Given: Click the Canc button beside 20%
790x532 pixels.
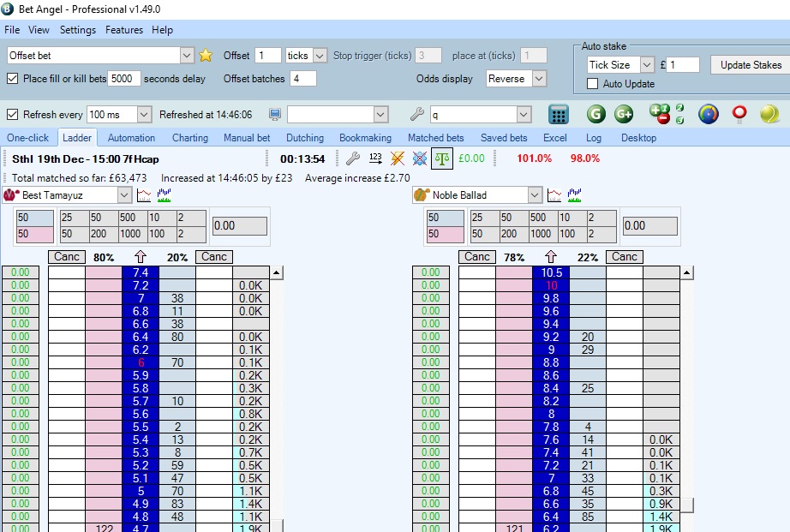Looking at the screenshot, I should (214, 257).
